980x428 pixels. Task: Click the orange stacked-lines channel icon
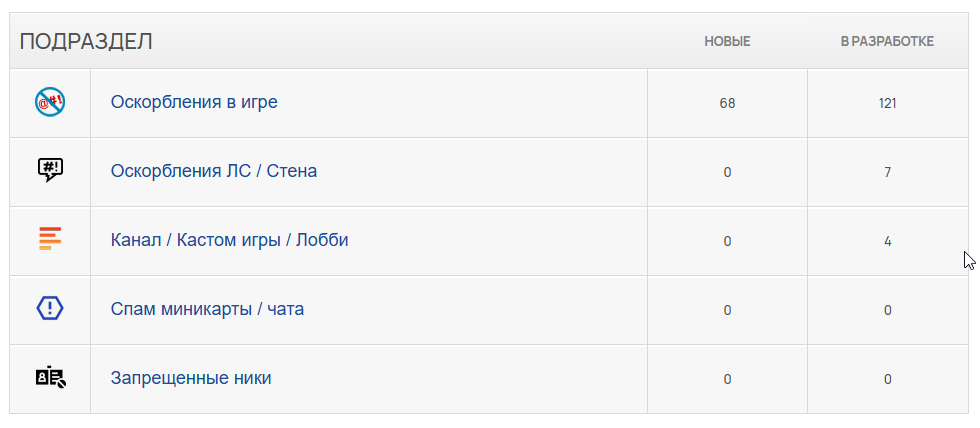pos(50,239)
